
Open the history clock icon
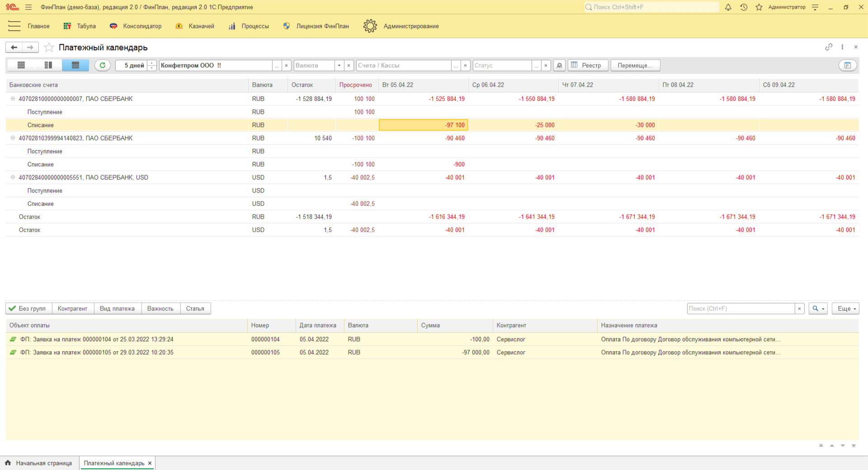point(744,7)
